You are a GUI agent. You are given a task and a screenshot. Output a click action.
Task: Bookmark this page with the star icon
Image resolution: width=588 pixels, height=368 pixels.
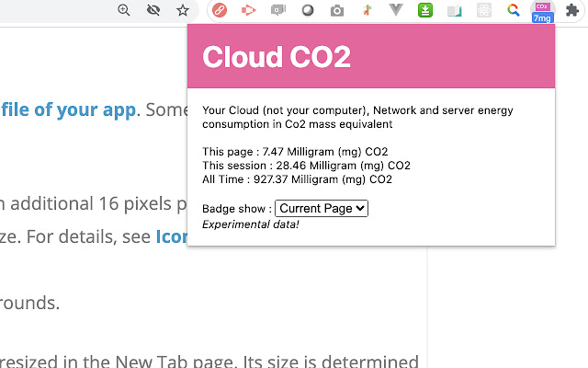click(x=183, y=10)
